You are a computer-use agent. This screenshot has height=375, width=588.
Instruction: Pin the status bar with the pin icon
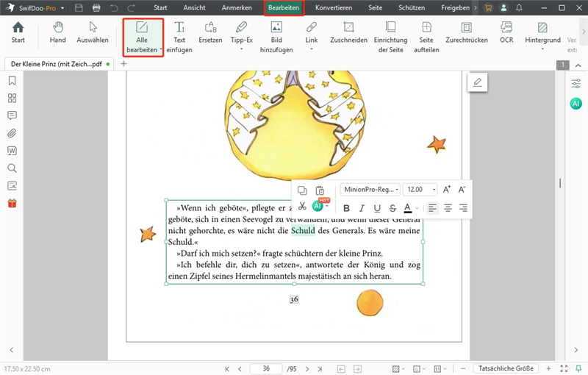(578, 368)
